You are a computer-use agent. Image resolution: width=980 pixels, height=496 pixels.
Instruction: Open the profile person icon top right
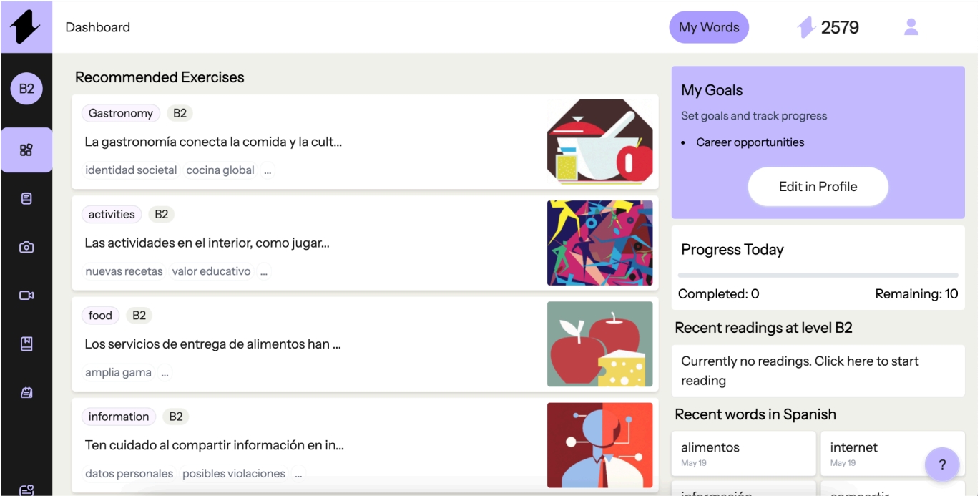[911, 26]
